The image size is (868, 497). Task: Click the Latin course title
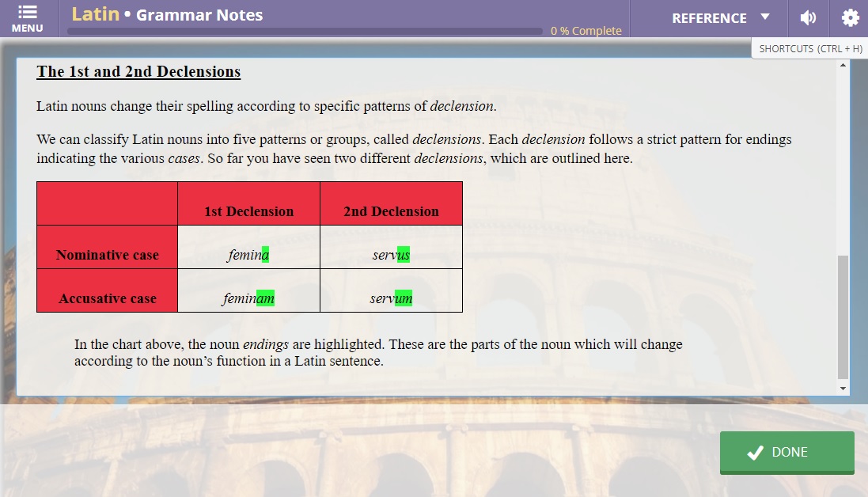coord(95,14)
